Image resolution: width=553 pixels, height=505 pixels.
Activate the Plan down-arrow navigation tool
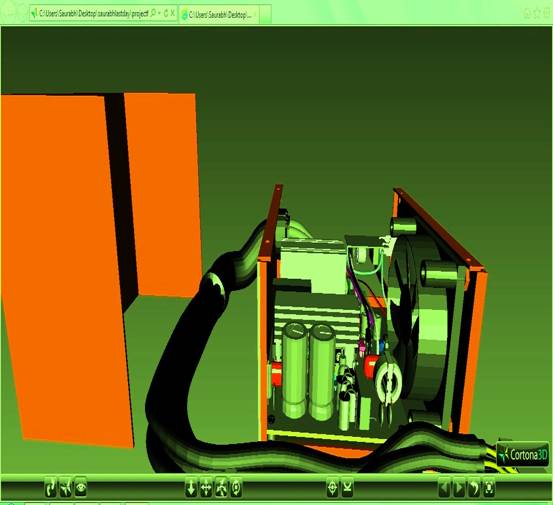coord(191,488)
